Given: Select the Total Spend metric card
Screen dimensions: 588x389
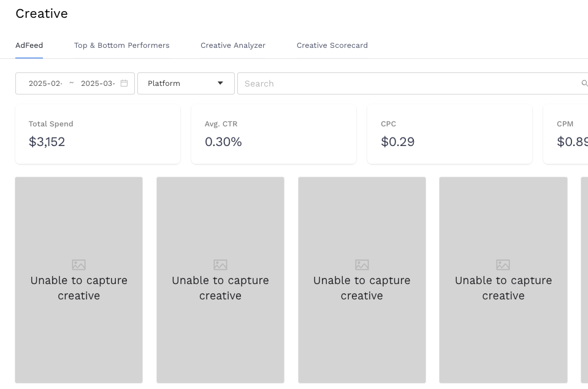Looking at the screenshot, I should coord(97,134).
